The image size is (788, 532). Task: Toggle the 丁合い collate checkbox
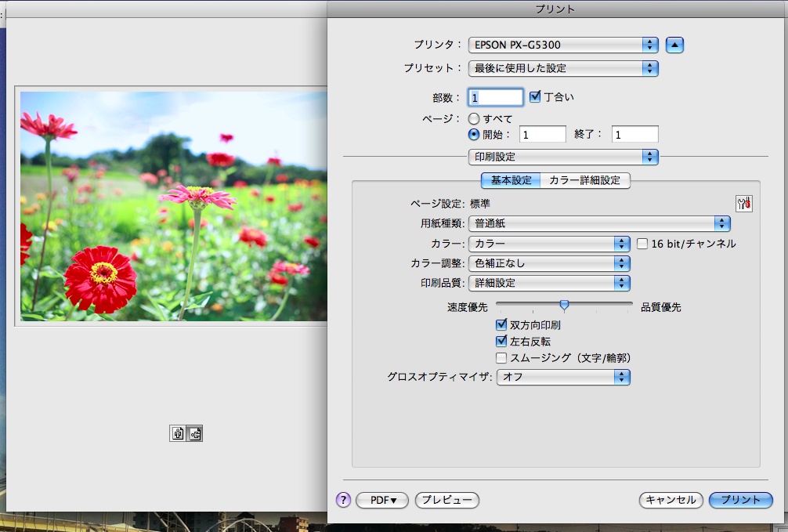536,96
